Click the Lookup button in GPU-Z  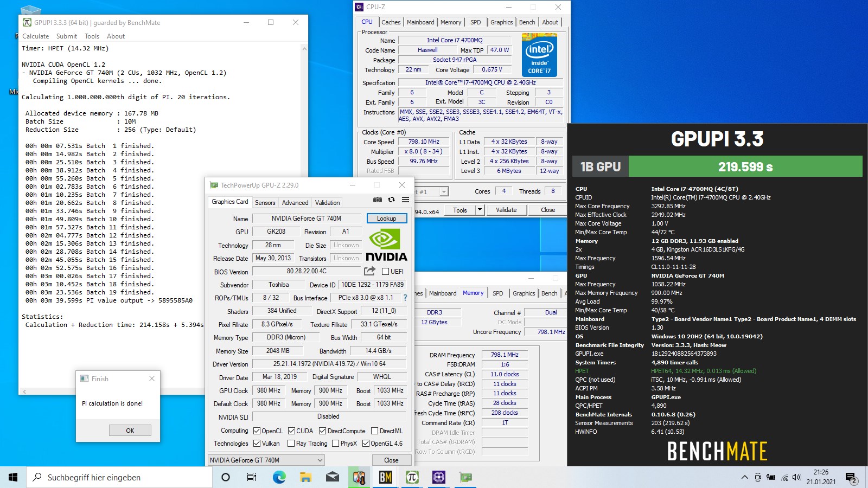coord(387,218)
